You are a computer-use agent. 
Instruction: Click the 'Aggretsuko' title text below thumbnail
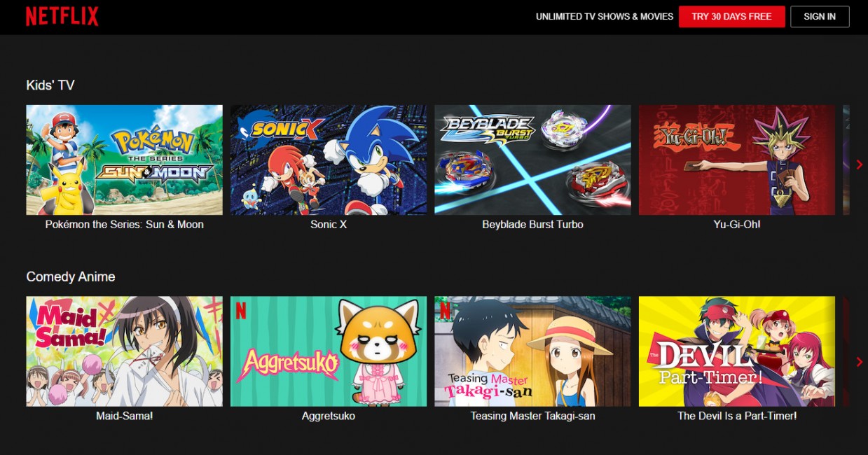tap(329, 416)
